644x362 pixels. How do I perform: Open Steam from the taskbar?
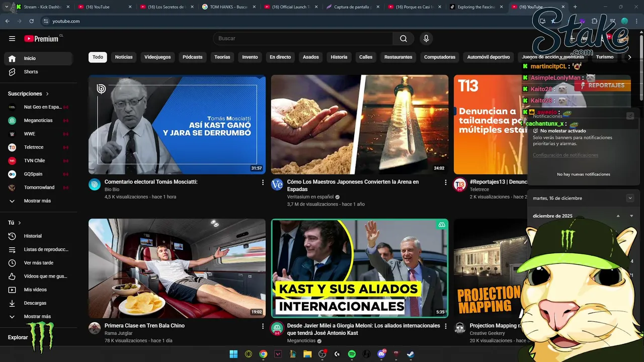pyautogui.click(x=411, y=354)
